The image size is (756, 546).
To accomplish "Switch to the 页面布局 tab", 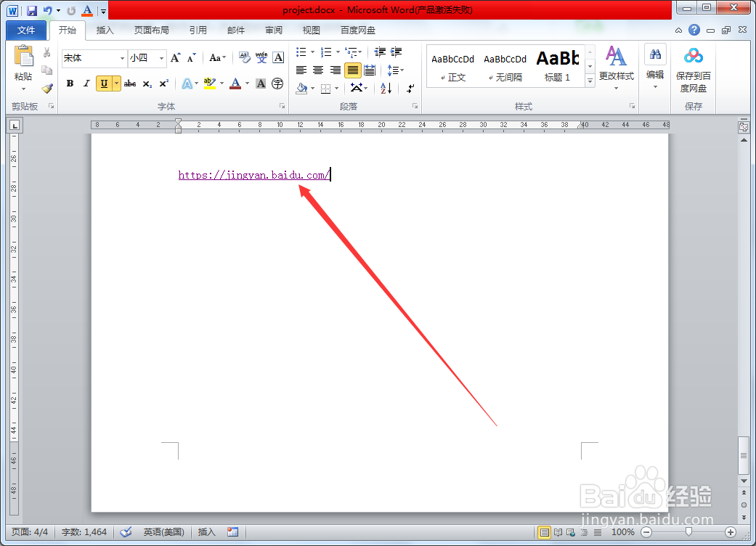I will [x=151, y=30].
